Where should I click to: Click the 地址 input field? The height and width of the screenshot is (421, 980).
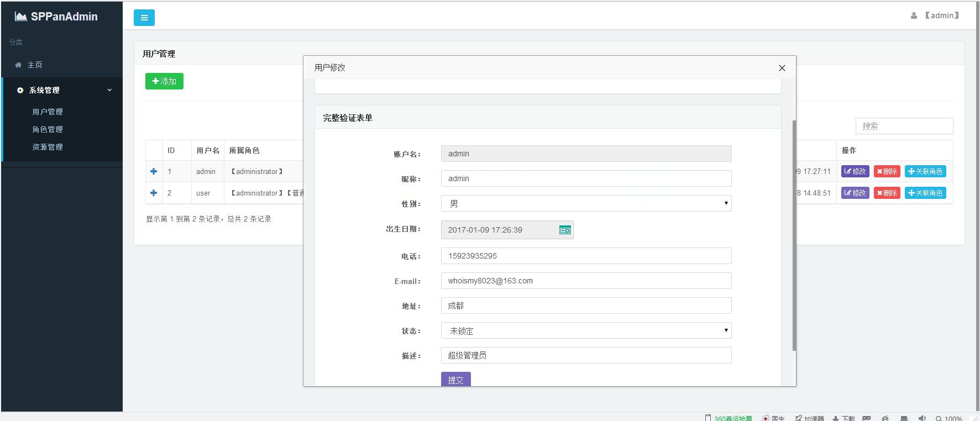click(x=586, y=306)
